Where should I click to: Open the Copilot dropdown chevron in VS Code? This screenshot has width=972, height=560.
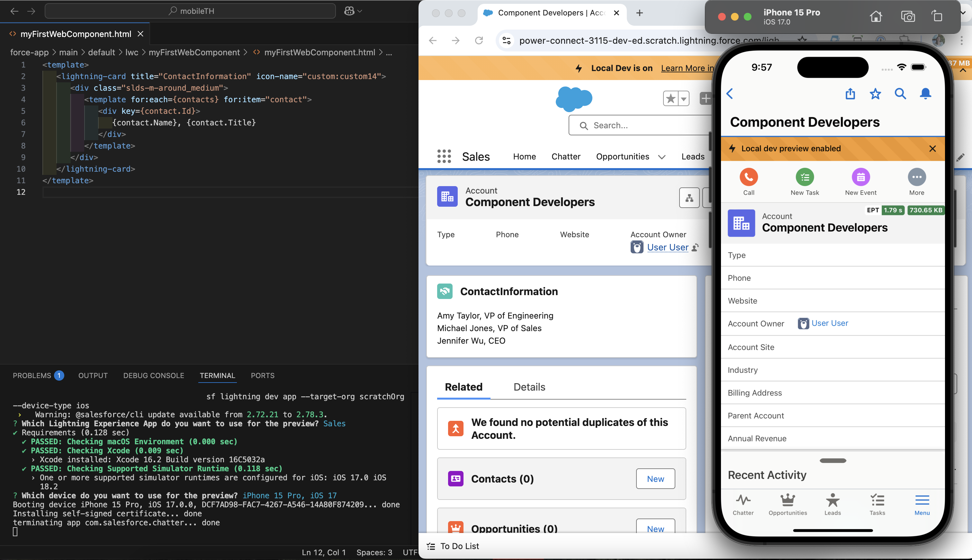point(360,11)
